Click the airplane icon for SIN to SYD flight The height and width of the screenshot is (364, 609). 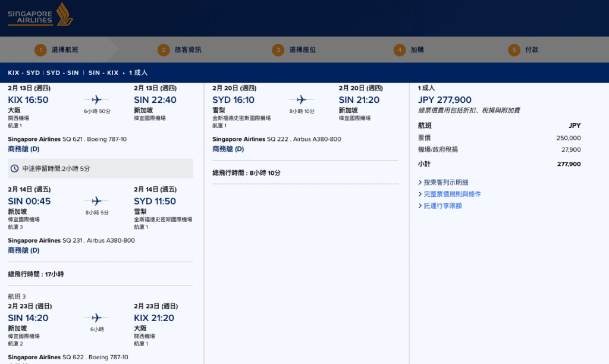(97, 201)
